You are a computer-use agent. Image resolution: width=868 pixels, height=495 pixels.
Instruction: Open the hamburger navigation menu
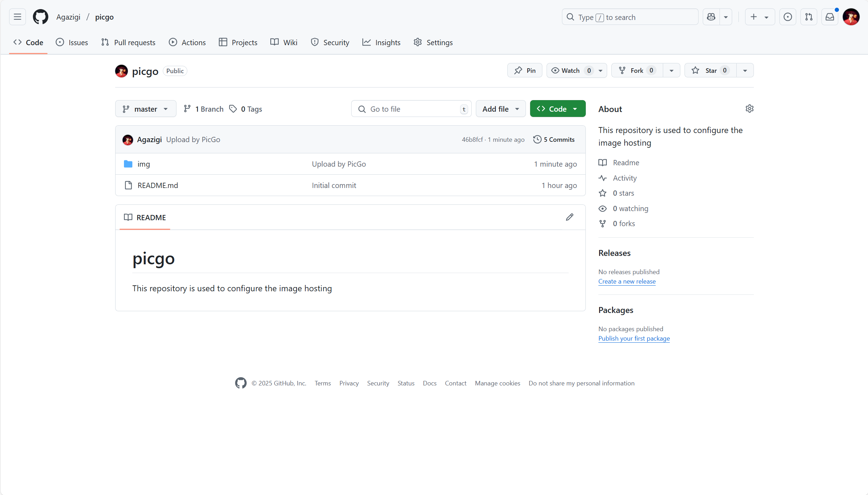pyautogui.click(x=17, y=17)
